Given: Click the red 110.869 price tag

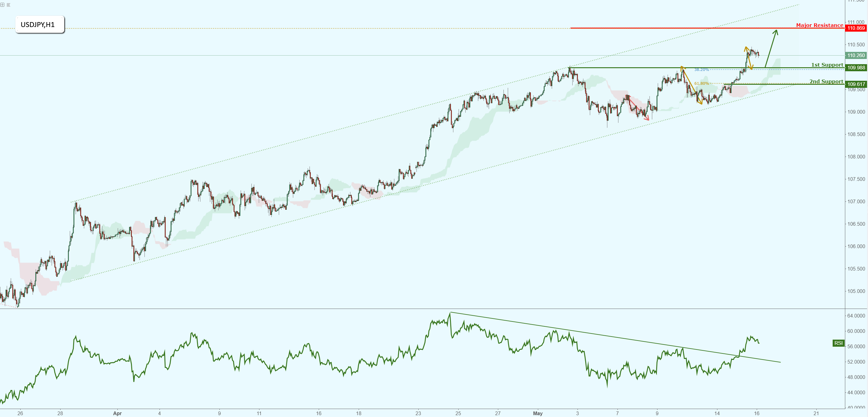Looking at the screenshot, I should [856, 28].
